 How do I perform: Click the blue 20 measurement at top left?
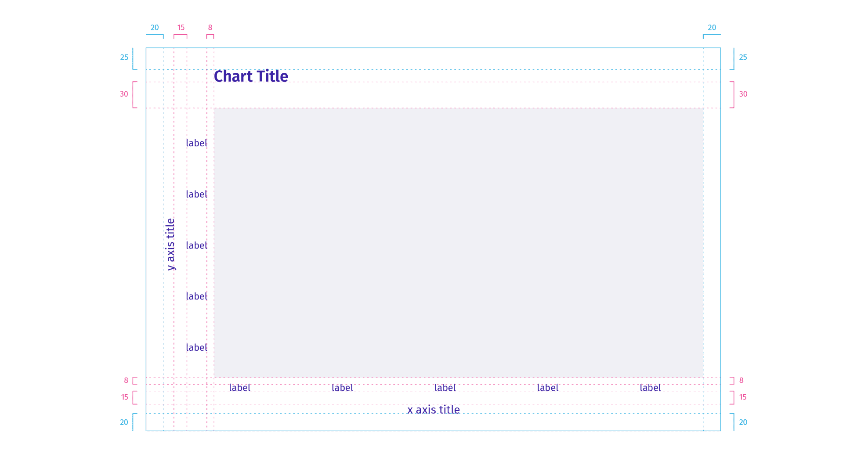[x=155, y=28]
